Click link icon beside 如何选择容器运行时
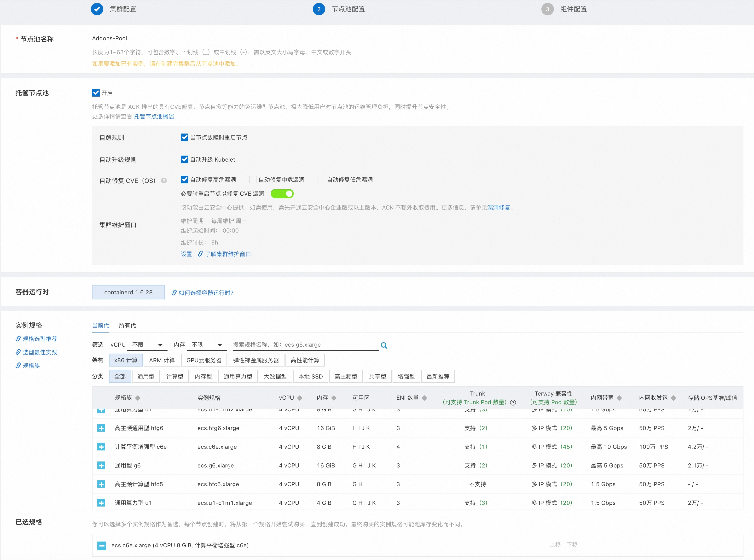The width and height of the screenshot is (754, 560). pyautogui.click(x=174, y=292)
